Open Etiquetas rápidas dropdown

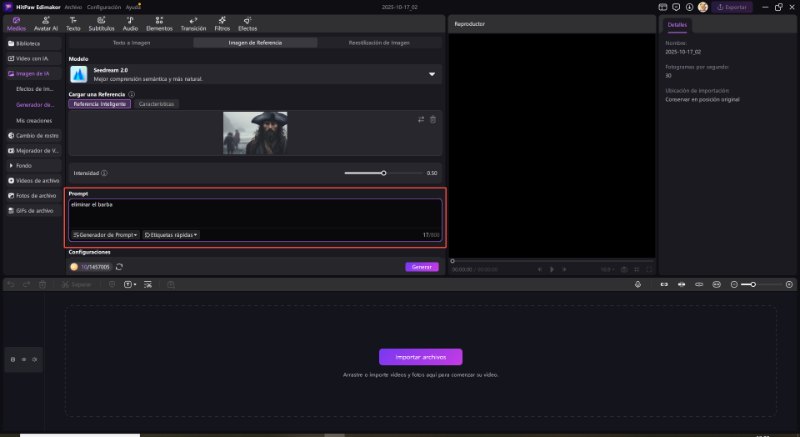click(x=171, y=235)
